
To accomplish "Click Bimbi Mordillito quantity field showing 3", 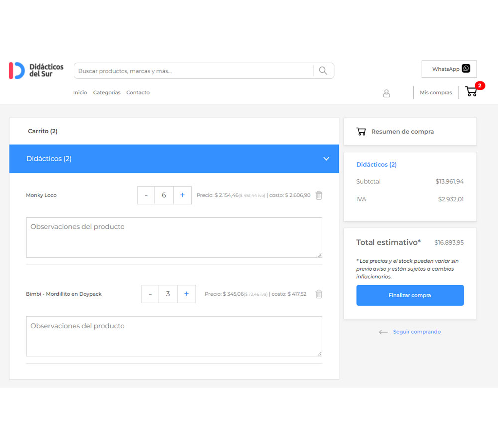I will point(168,294).
